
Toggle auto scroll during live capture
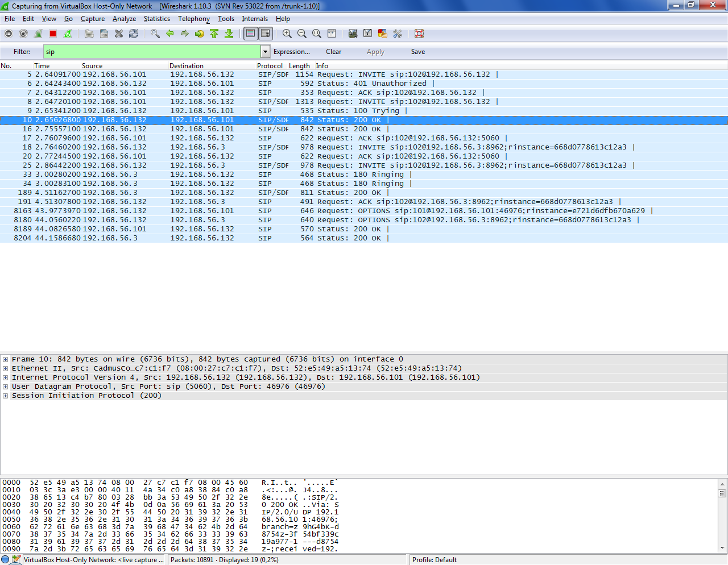266,34
